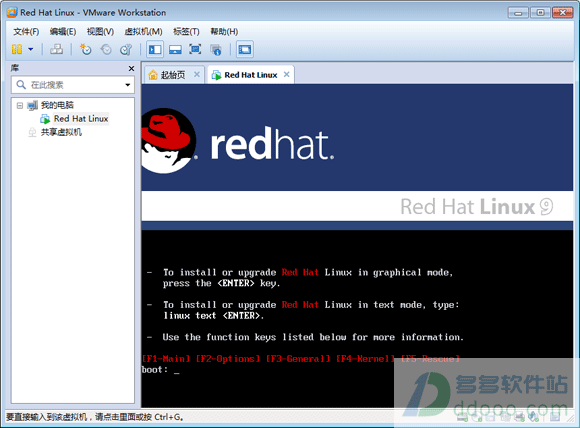The width and height of the screenshot is (580, 428).
Task: Click the Unity mode toolbar icon
Action: coord(215,50)
